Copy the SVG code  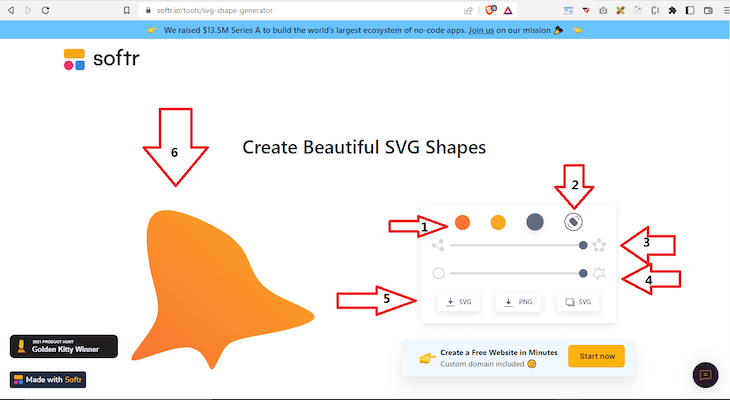click(578, 302)
